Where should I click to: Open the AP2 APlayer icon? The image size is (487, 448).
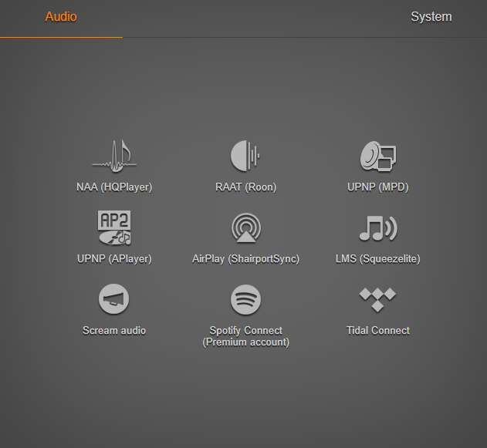(x=114, y=227)
